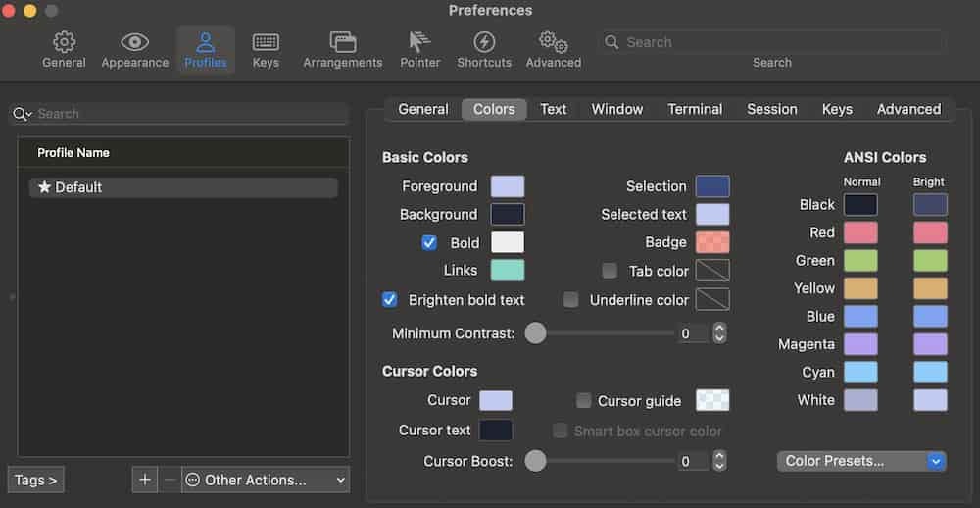Click the star icon next to Default
The height and width of the screenshot is (508, 980).
44,187
